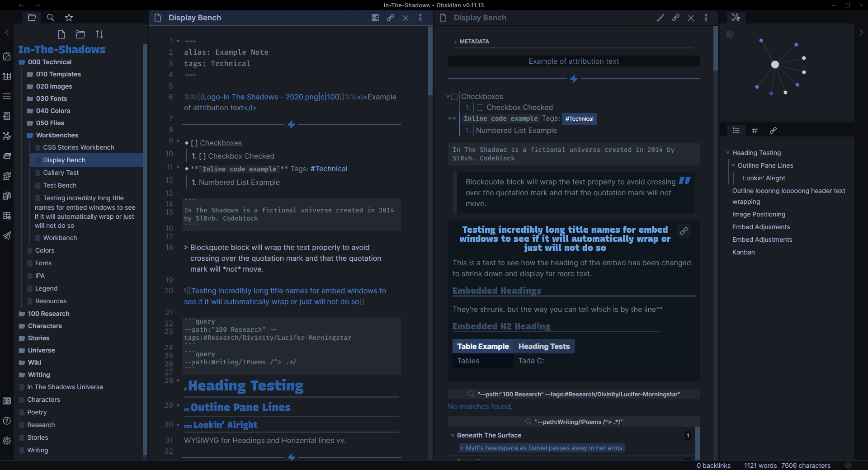Open Obsidian settings gear in left ribbon
The height and width of the screenshot is (470, 868).
[7, 441]
